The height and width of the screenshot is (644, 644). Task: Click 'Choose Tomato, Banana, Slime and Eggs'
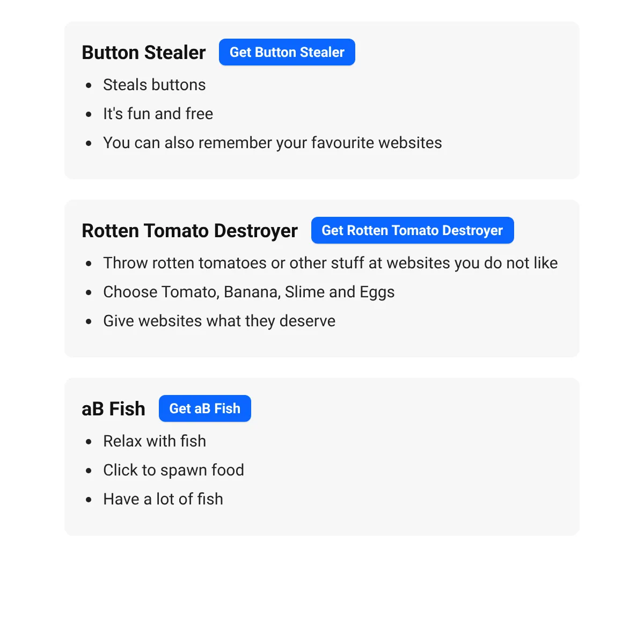[249, 292]
